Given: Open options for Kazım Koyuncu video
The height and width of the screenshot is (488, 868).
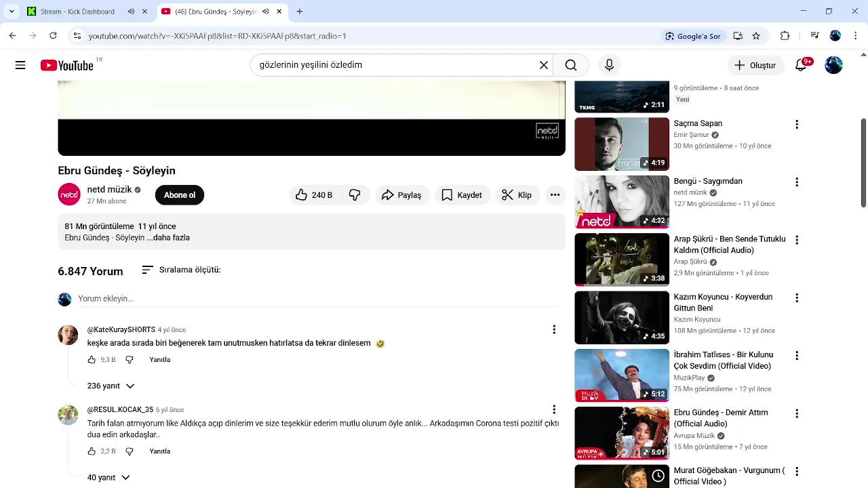Looking at the screenshot, I should point(797,298).
